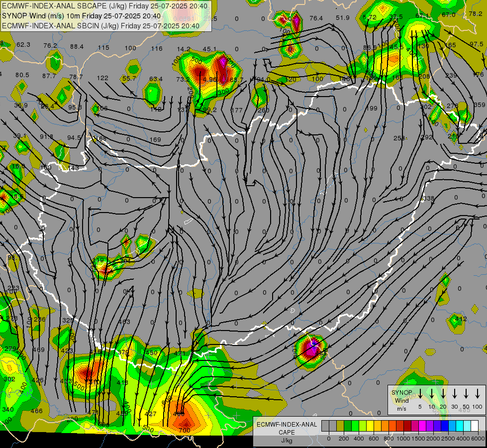Viewport: 487px width, 448px height.
Task: Click the CAPE value 463 on map
Action: pos(124,322)
